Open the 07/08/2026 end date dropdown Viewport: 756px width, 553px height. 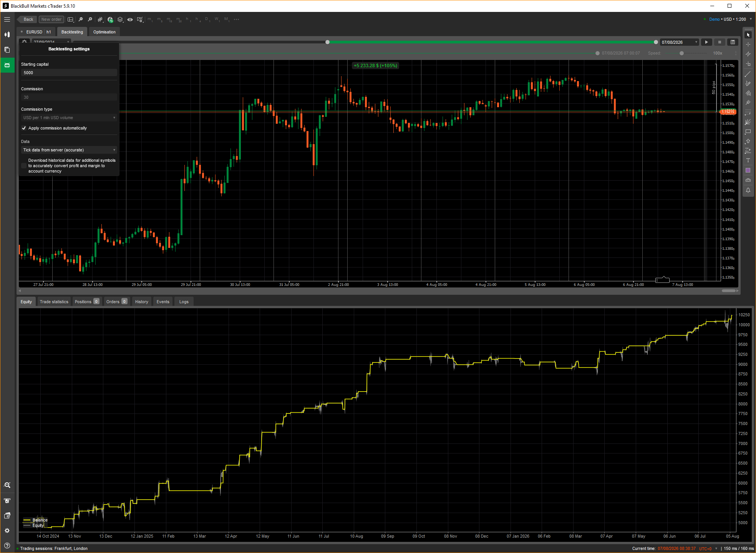(679, 42)
